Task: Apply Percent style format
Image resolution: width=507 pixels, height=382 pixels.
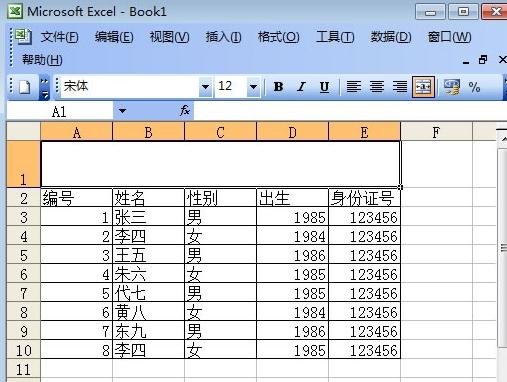Action: [x=474, y=87]
